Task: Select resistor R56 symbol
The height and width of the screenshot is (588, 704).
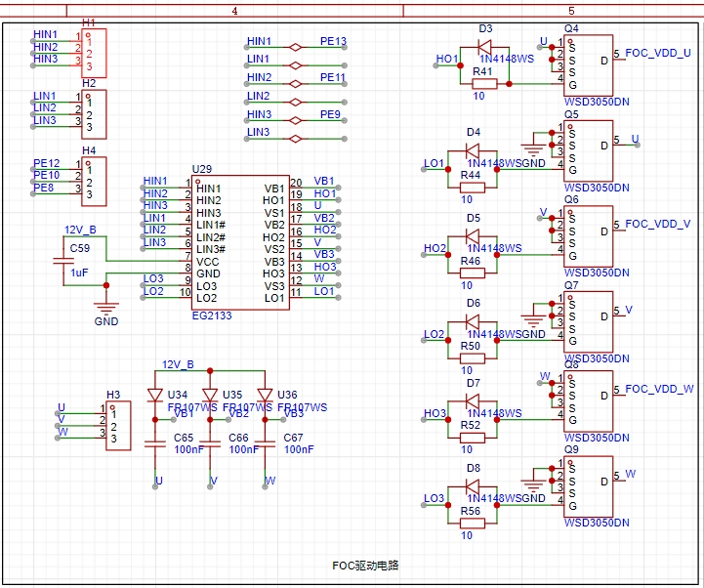Action: point(472,523)
